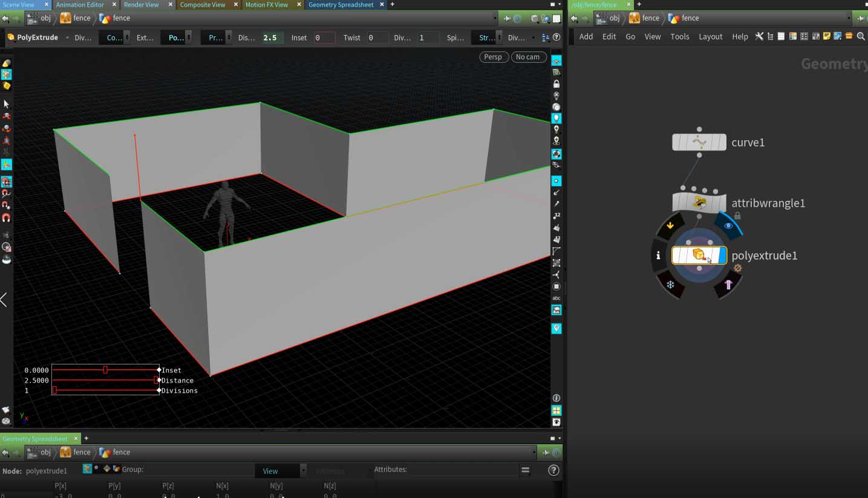Open the Persp viewport dropdown
868x498 pixels.
click(x=494, y=57)
